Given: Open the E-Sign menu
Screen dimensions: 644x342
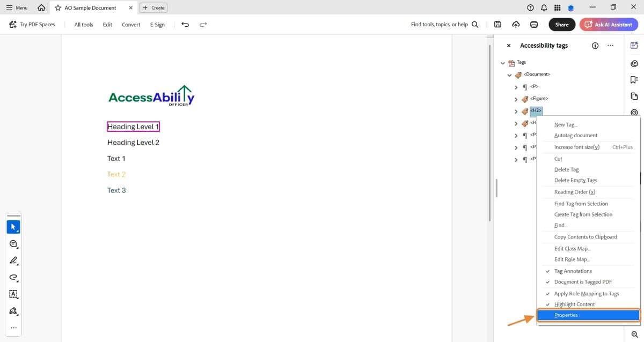Looking at the screenshot, I should [x=157, y=24].
